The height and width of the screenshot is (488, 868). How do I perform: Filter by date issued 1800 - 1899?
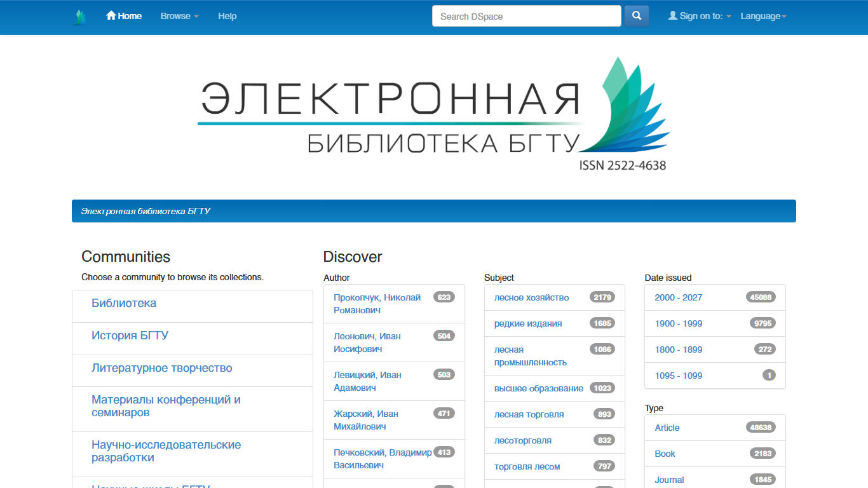[x=679, y=349]
